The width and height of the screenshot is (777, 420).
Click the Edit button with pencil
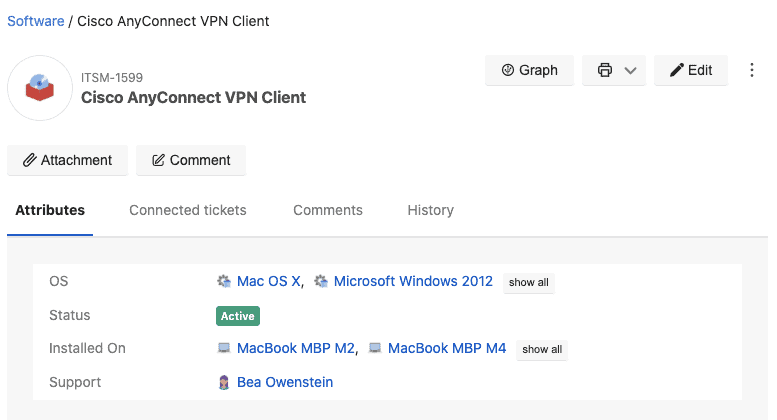tap(691, 70)
